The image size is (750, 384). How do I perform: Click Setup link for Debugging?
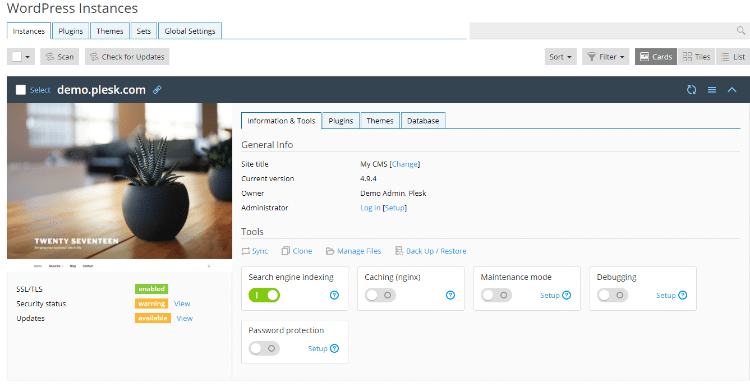[x=666, y=295]
